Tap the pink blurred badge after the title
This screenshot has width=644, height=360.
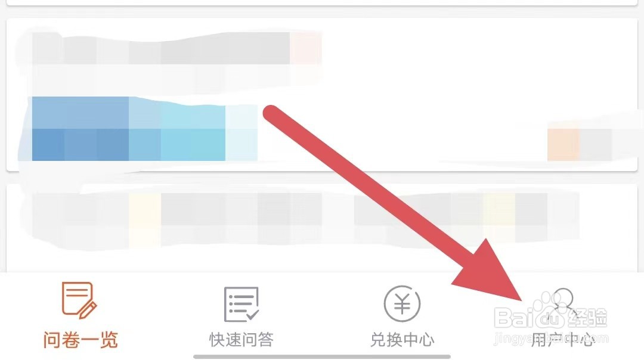(305, 48)
